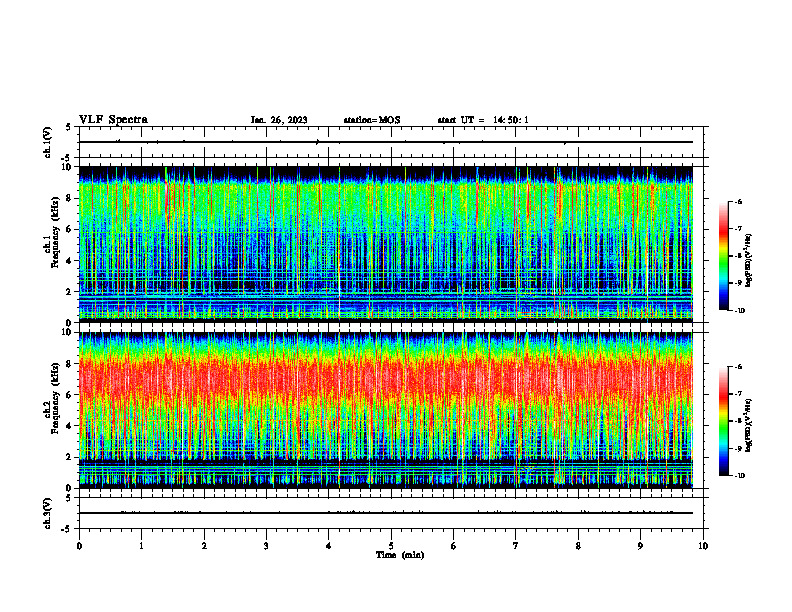Click '-6' on the ch.1 color scale

pos(738,201)
